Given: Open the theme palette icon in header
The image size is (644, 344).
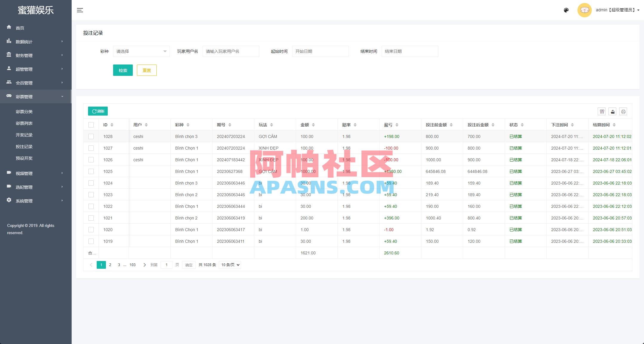Looking at the screenshot, I should pyautogui.click(x=566, y=10).
